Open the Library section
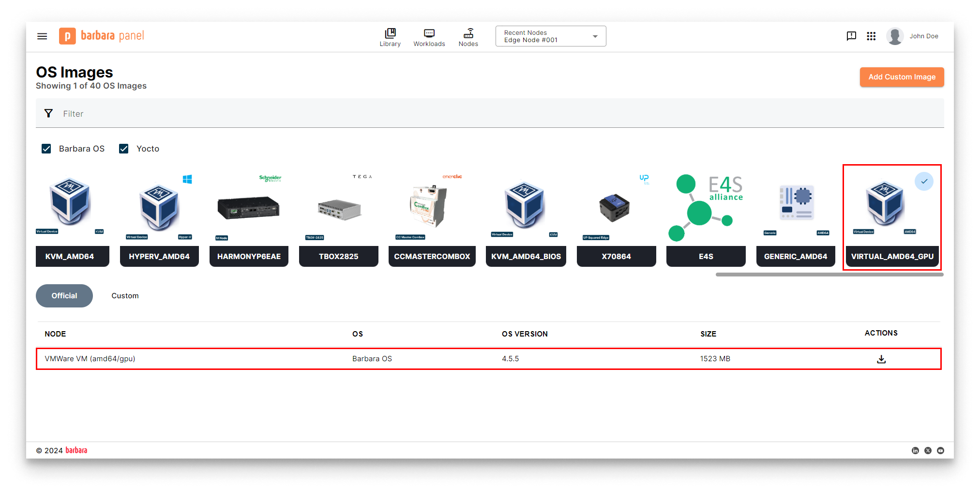The height and width of the screenshot is (490, 980). coord(390,37)
